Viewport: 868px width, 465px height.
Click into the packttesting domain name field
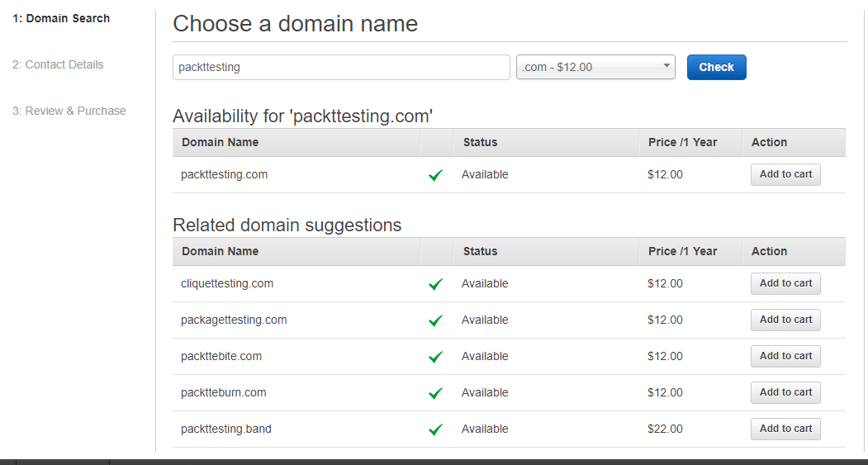click(x=341, y=67)
